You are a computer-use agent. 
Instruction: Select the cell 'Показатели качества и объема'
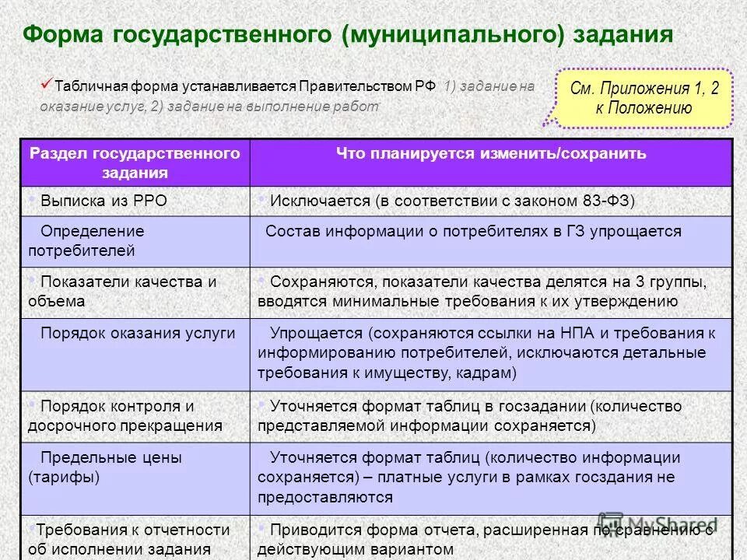click(x=135, y=292)
